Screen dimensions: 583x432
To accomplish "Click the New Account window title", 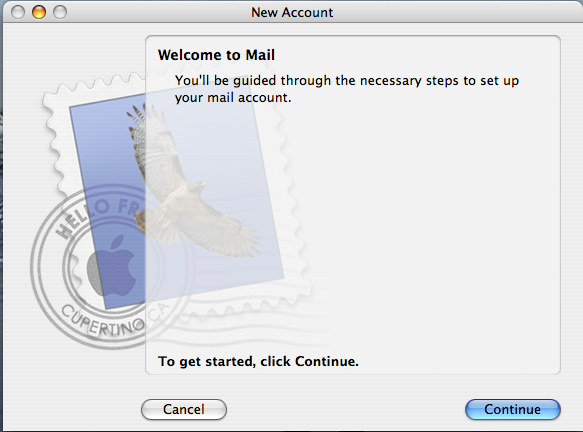I will point(292,13).
